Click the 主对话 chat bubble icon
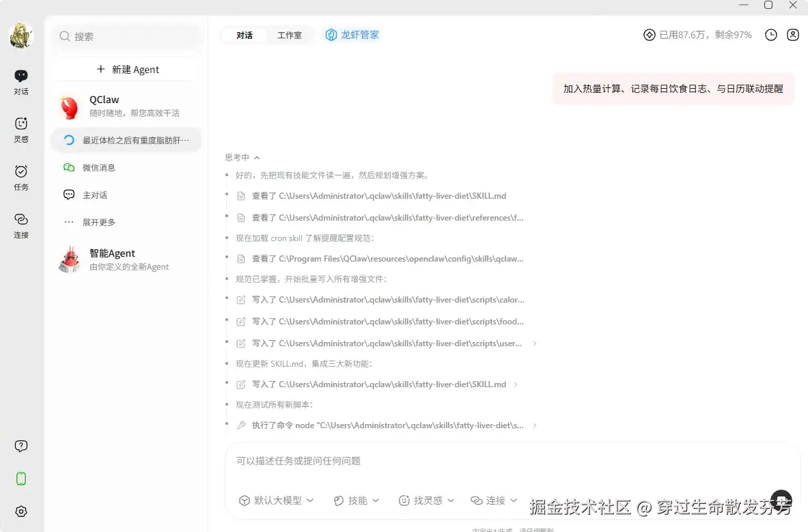This screenshot has width=808, height=532. coord(68,195)
